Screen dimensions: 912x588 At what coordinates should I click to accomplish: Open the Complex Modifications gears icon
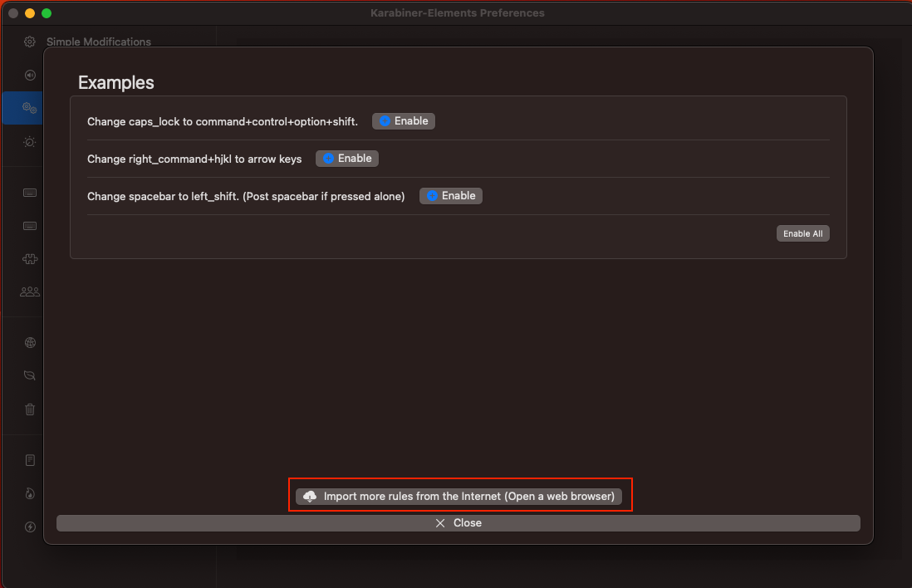point(29,108)
